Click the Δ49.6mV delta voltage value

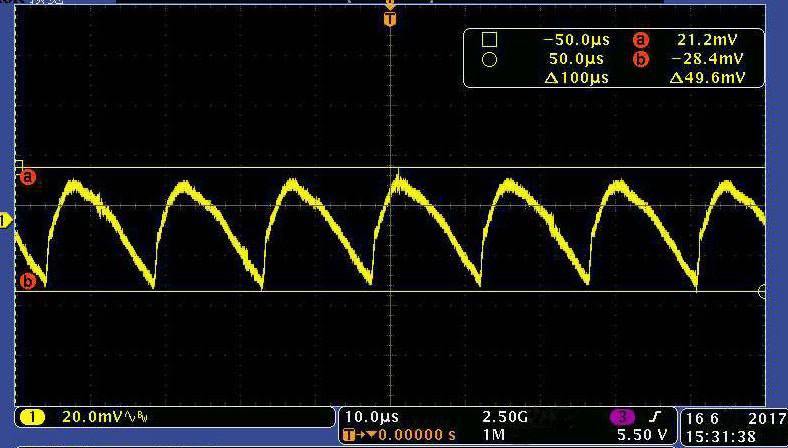(x=707, y=78)
